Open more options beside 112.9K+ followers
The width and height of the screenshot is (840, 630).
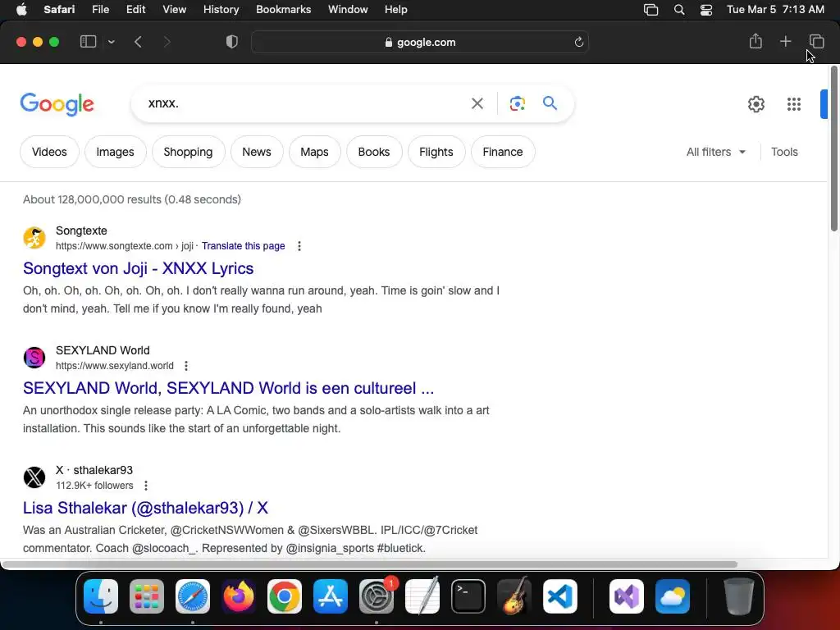[x=146, y=486]
